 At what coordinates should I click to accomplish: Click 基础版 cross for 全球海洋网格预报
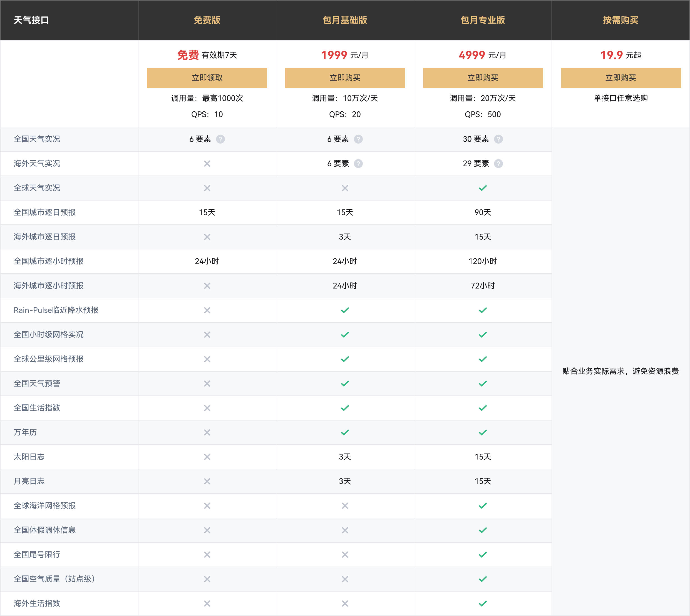[x=345, y=506]
